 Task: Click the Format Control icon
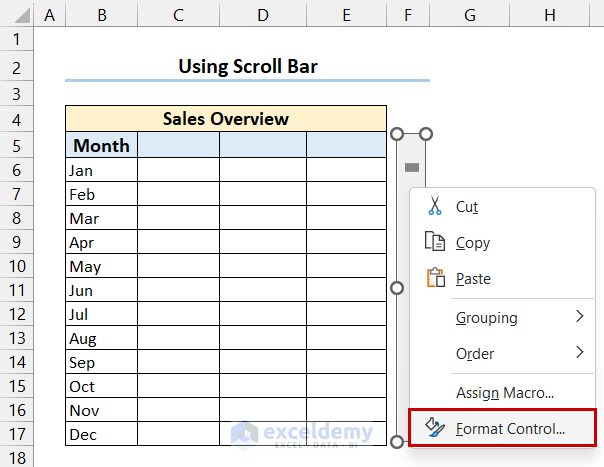(x=434, y=428)
